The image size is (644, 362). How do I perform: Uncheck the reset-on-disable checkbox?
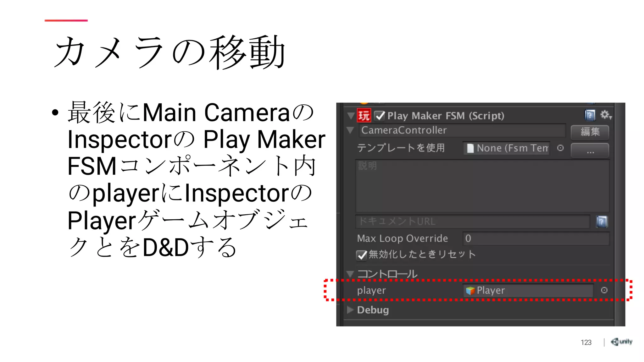(x=362, y=255)
